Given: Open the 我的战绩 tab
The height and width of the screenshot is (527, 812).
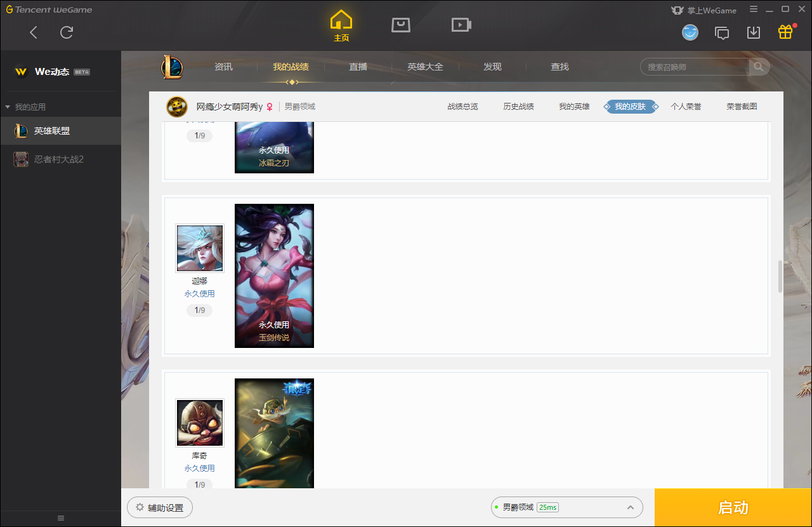Looking at the screenshot, I should pos(291,67).
